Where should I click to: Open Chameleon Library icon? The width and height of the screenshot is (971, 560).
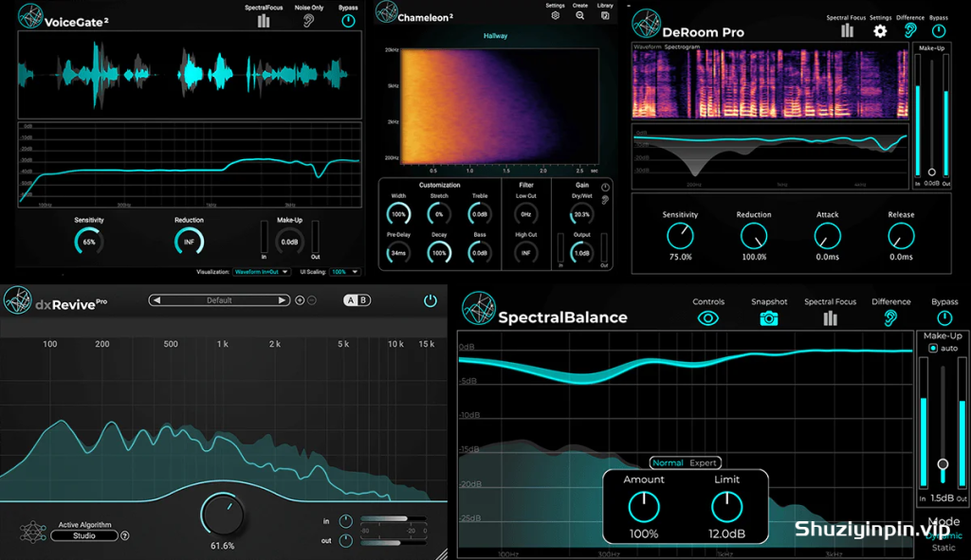(x=605, y=15)
